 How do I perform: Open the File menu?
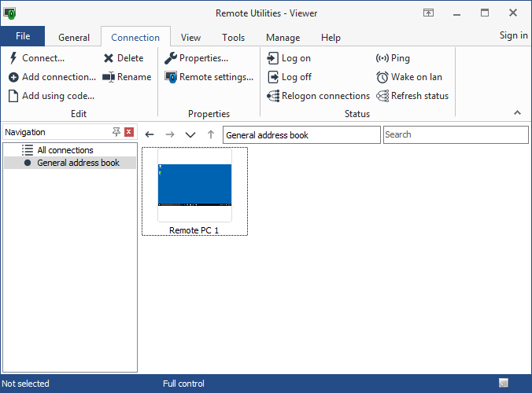(x=23, y=36)
